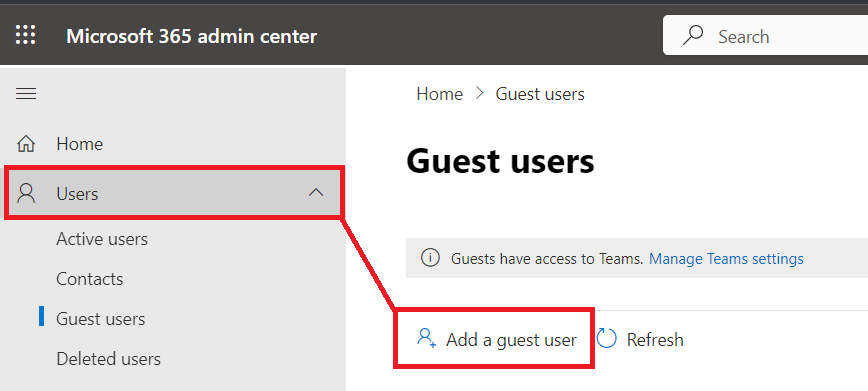Click the text 'Guests have access to Teams.'
The width and height of the screenshot is (868, 391).
[547, 259]
